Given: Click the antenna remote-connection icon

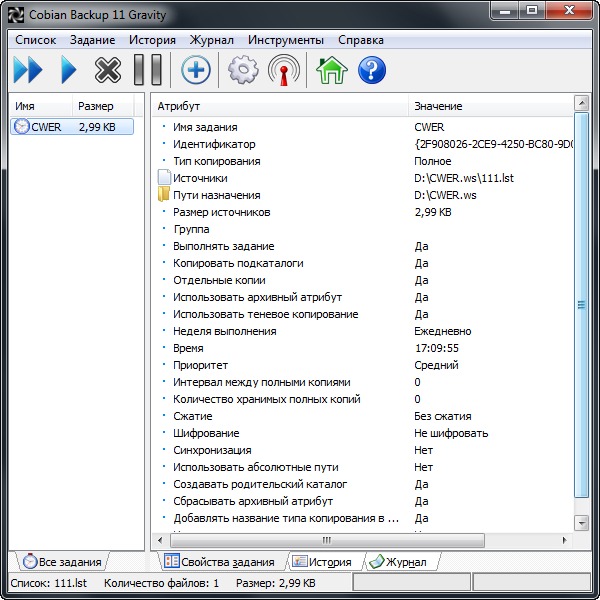Looking at the screenshot, I should [284, 70].
